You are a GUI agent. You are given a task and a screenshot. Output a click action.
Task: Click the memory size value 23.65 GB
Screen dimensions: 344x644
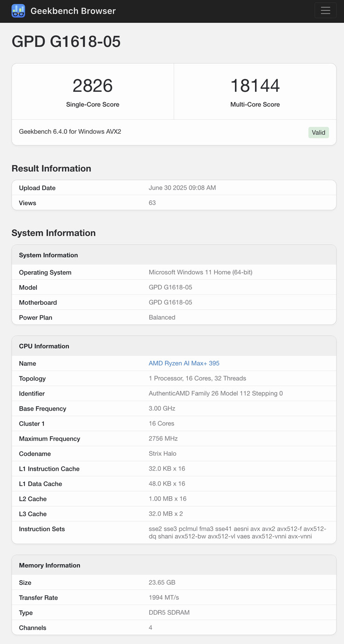(162, 582)
